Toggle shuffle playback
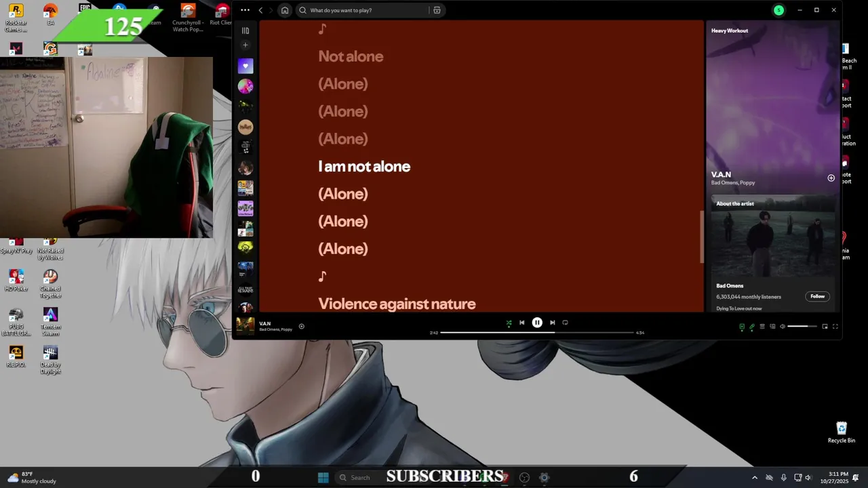 tap(509, 323)
